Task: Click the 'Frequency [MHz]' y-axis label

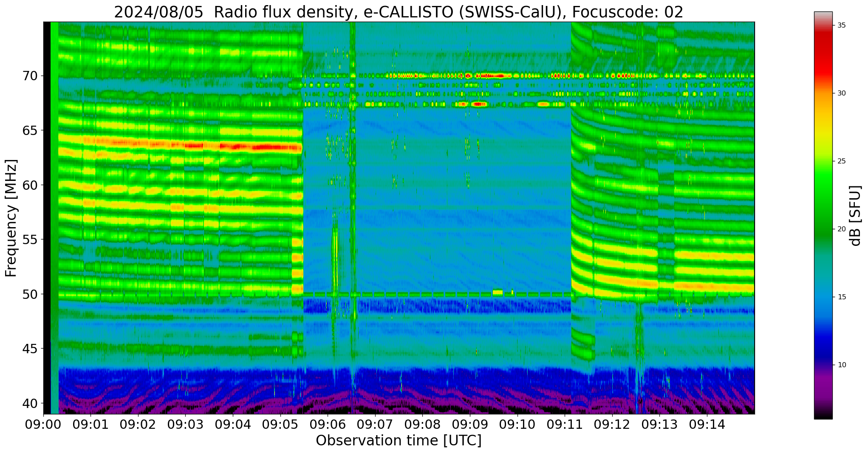Action: coord(11,218)
